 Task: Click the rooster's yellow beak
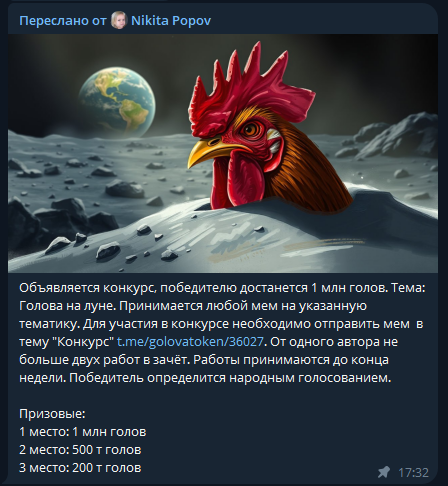pos(211,151)
